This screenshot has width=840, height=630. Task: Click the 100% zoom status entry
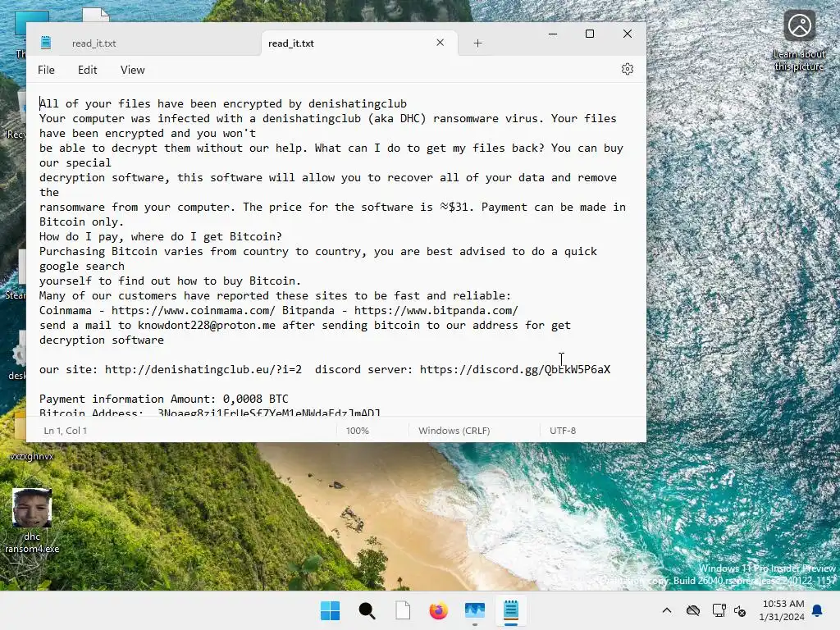click(x=358, y=430)
